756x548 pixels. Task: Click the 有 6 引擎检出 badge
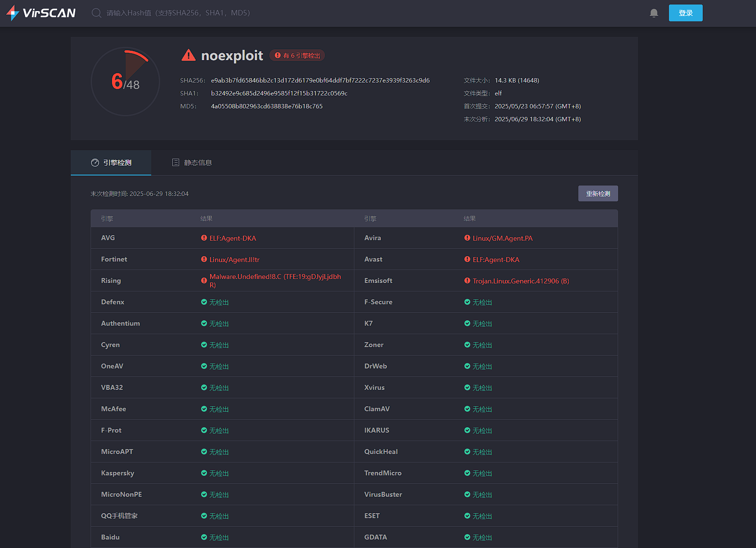[297, 56]
